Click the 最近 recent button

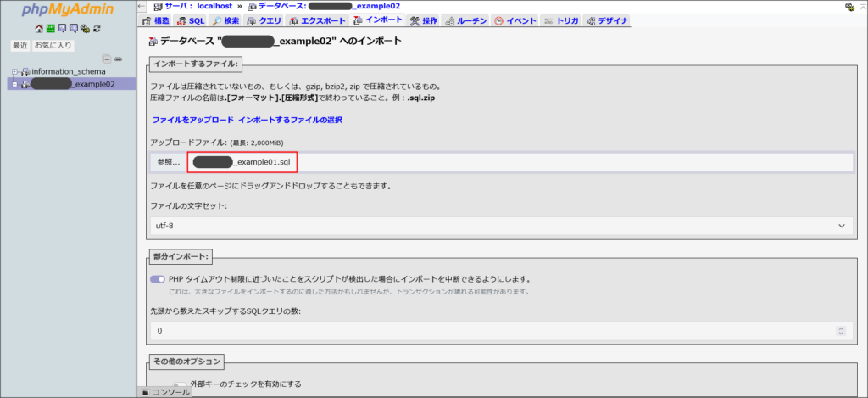click(20, 46)
